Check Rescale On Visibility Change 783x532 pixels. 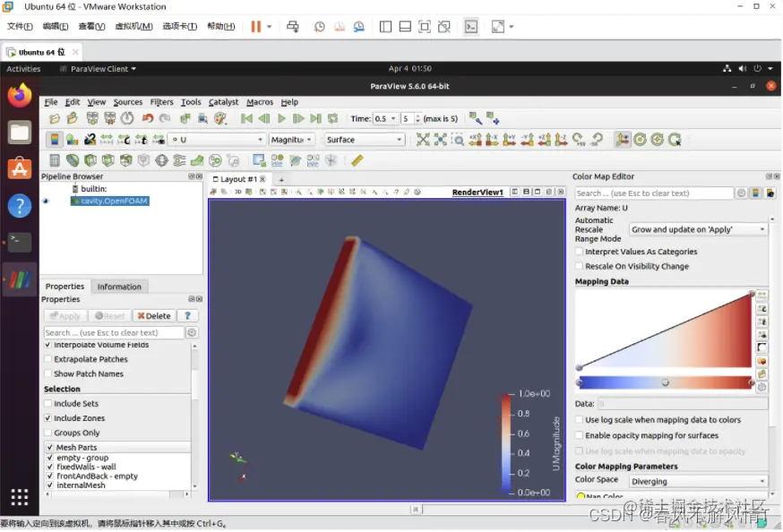pos(580,267)
